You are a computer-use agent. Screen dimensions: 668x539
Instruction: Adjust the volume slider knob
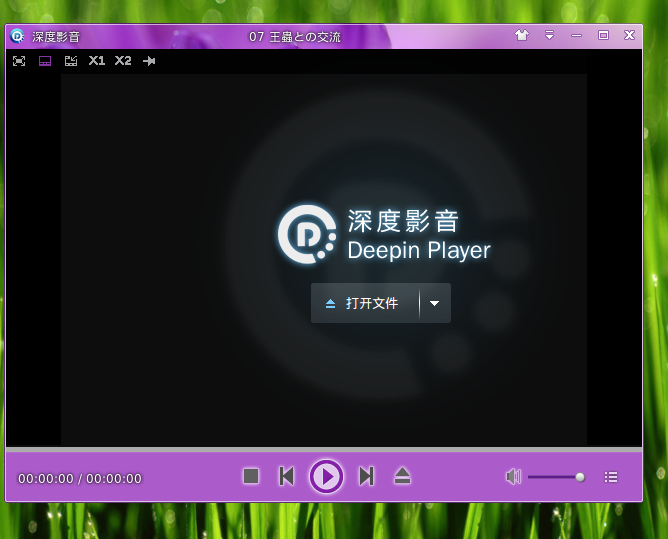point(580,477)
